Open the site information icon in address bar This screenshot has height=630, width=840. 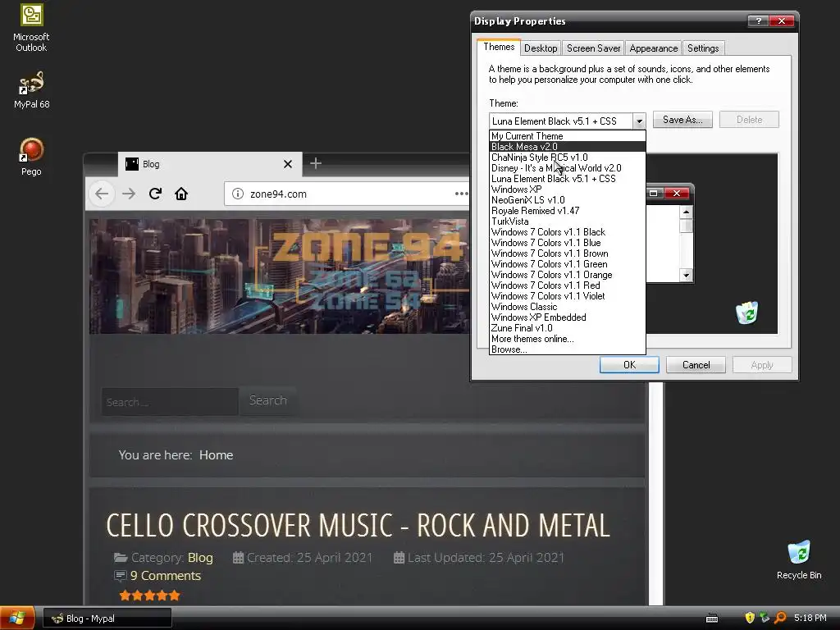(x=238, y=194)
